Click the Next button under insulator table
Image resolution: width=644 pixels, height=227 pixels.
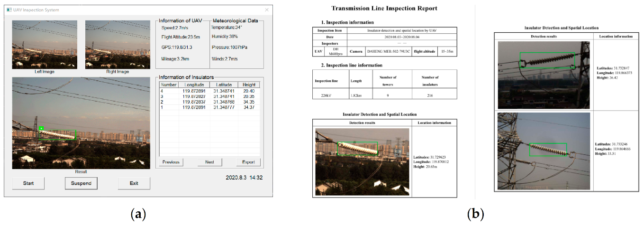(x=209, y=162)
